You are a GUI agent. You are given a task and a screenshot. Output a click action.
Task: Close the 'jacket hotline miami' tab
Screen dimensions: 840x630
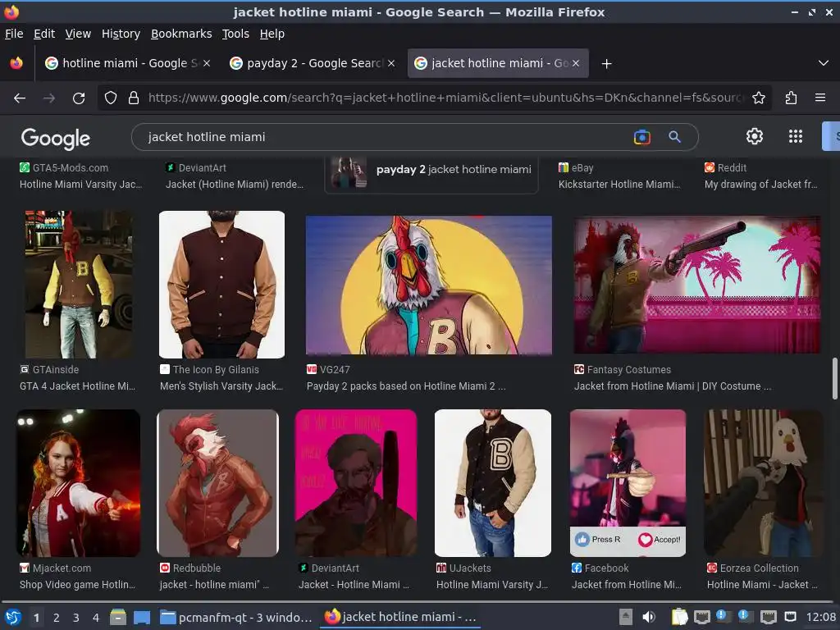[576, 63]
